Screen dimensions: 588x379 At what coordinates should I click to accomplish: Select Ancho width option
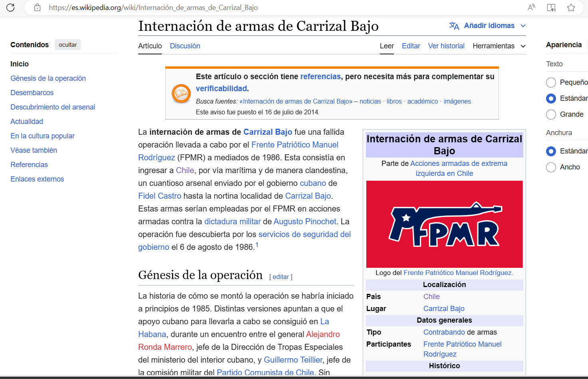(x=551, y=167)
